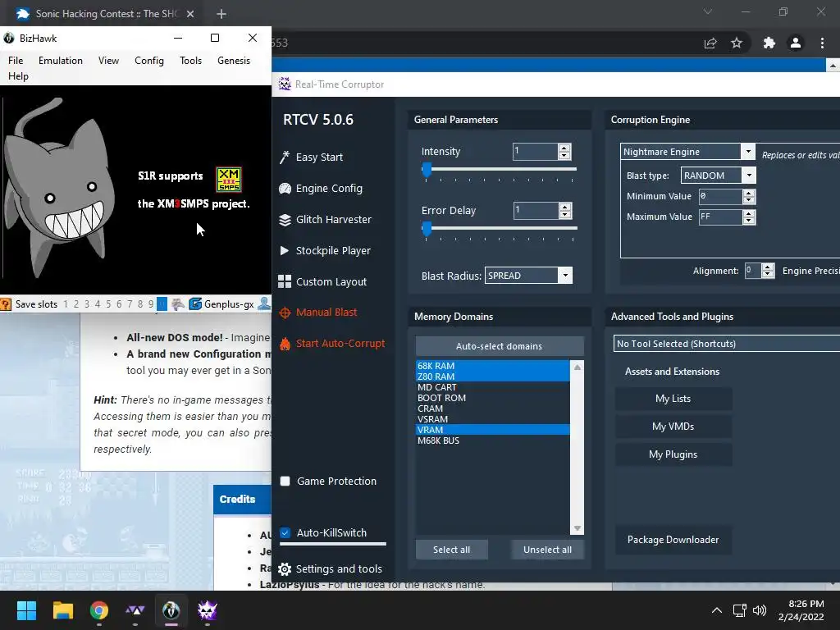
Task: Open the Package Downloader
Action: coord(673,540)
